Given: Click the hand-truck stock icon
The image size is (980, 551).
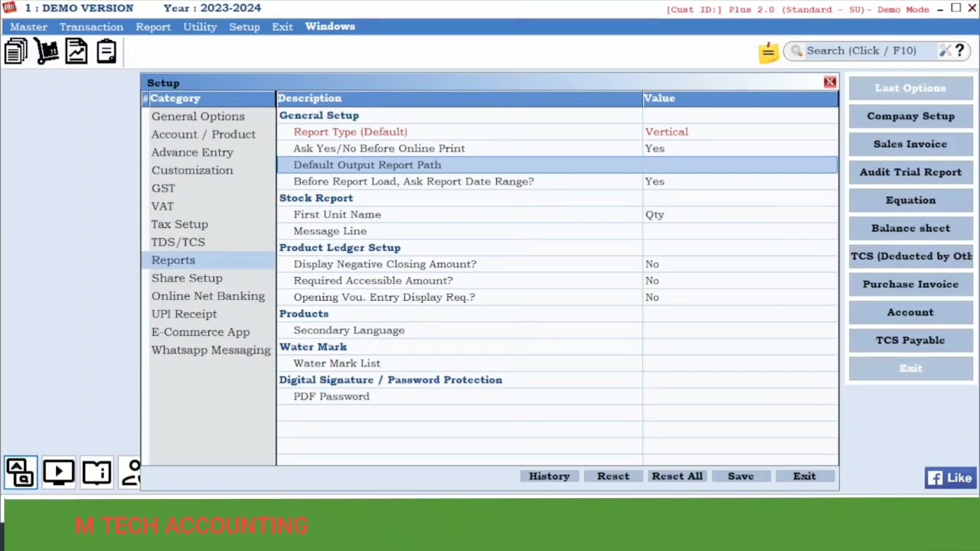Looking at the screenshot, I should pyautogui.click(x=47, y=51).
